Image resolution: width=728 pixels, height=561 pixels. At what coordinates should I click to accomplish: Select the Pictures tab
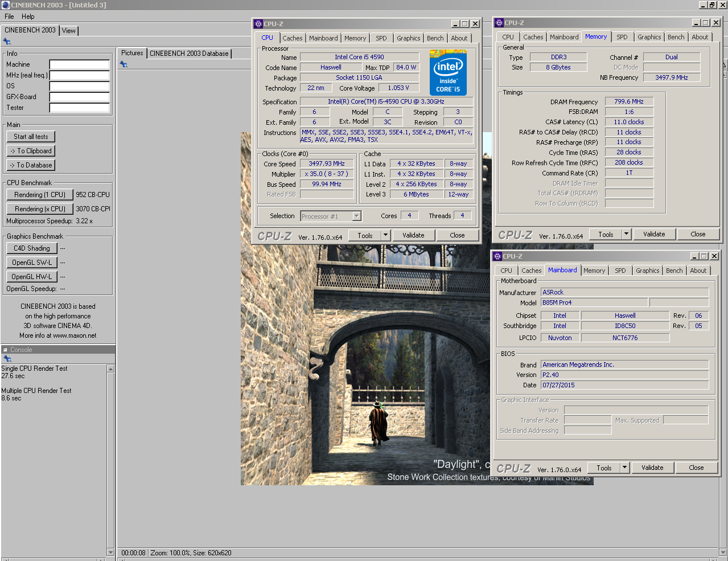click(x=132, y=53)
